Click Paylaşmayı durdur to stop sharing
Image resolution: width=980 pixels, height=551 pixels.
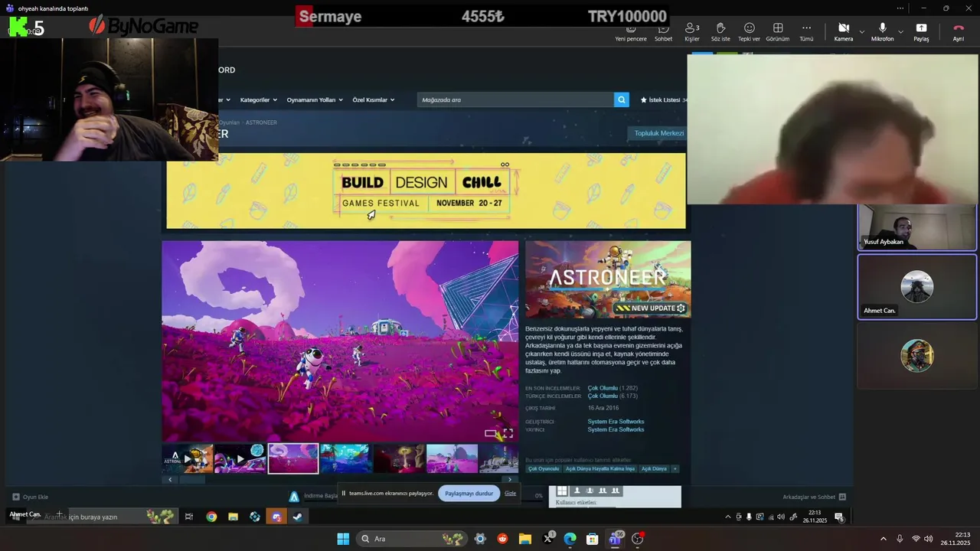[x=469, y=494]
